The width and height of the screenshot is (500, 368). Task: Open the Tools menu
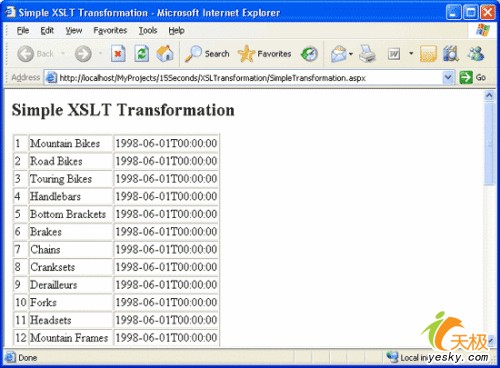coord(148,31)
